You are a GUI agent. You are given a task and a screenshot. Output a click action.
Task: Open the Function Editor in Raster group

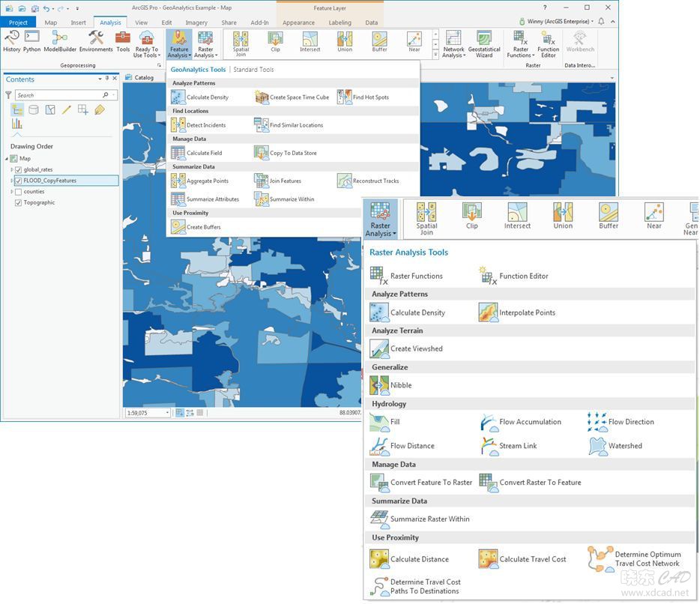pos(548,43)
